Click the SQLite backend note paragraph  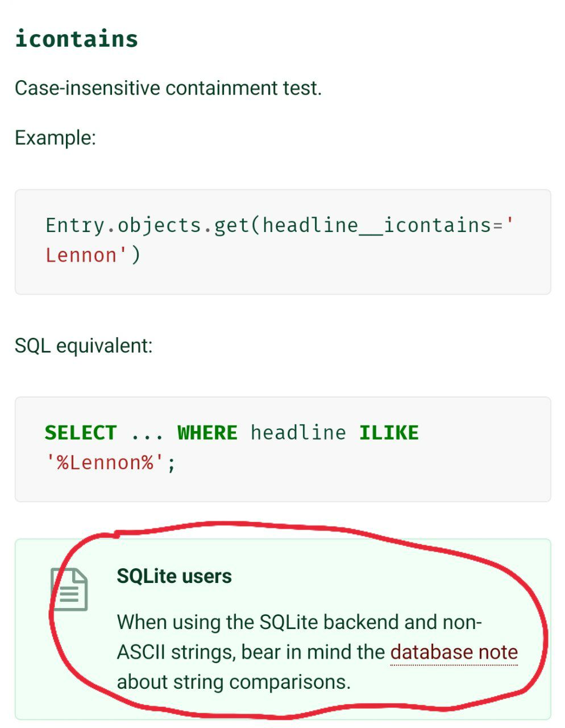click(x=317, y=652)
